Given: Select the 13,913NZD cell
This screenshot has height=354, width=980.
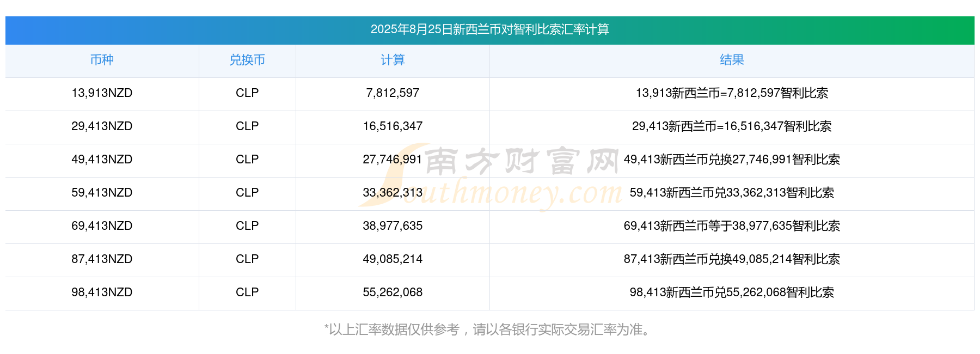Looking at the screenshot, I should 102,93.
